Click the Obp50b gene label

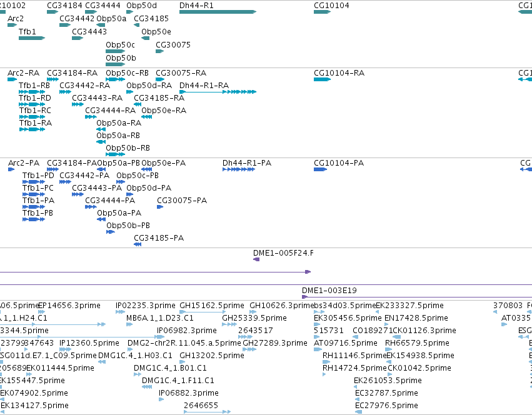(x=121, y=58)
